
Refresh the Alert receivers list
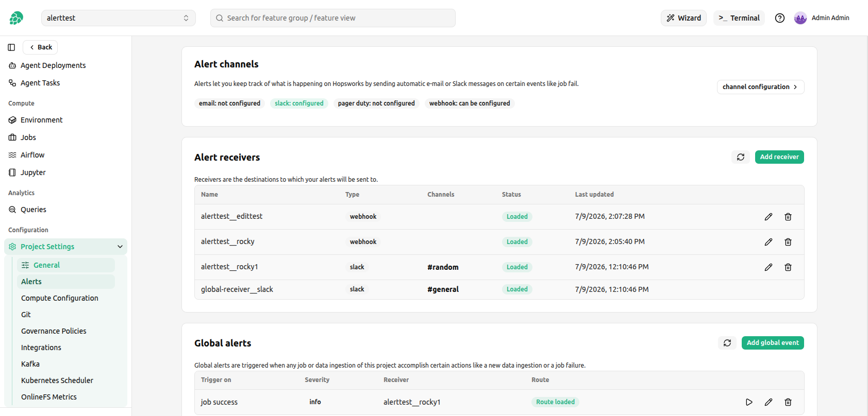click(x=741, y=157)
